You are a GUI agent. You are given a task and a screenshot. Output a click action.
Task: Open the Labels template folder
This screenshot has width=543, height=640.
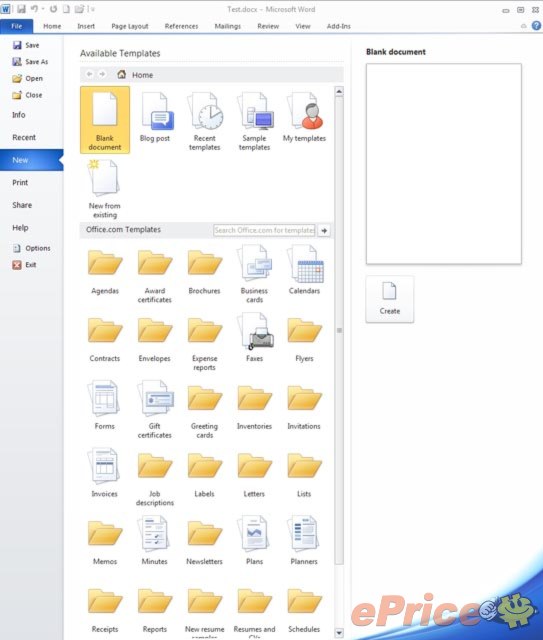point(205,474)
